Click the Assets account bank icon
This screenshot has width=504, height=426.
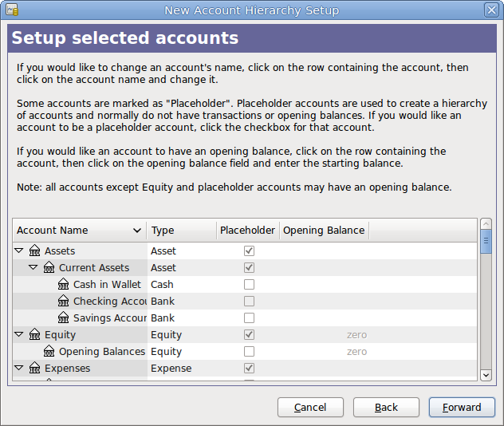click(x=34, y=251)
